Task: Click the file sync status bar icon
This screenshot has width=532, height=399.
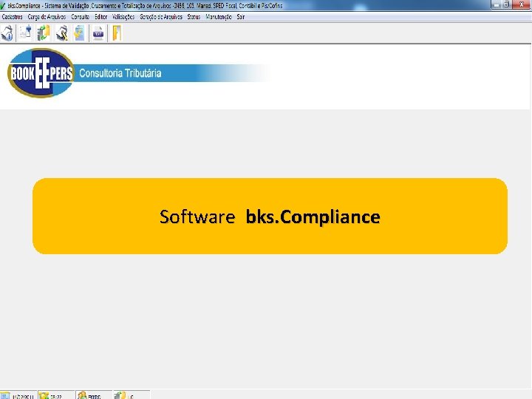Action: point(120,395)
